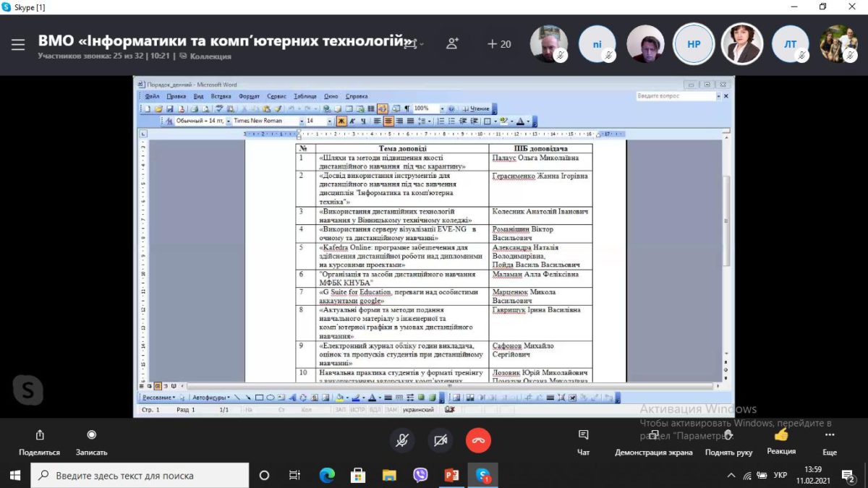Screen dimensions: 868x488
Task: Click the Поделиться share button
Action: [40, 442]
